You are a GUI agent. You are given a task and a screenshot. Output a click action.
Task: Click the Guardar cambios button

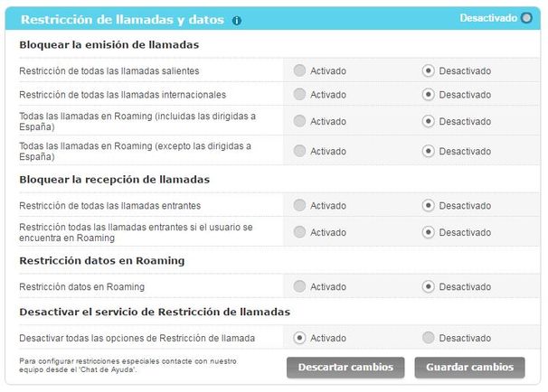coord(469,368)
